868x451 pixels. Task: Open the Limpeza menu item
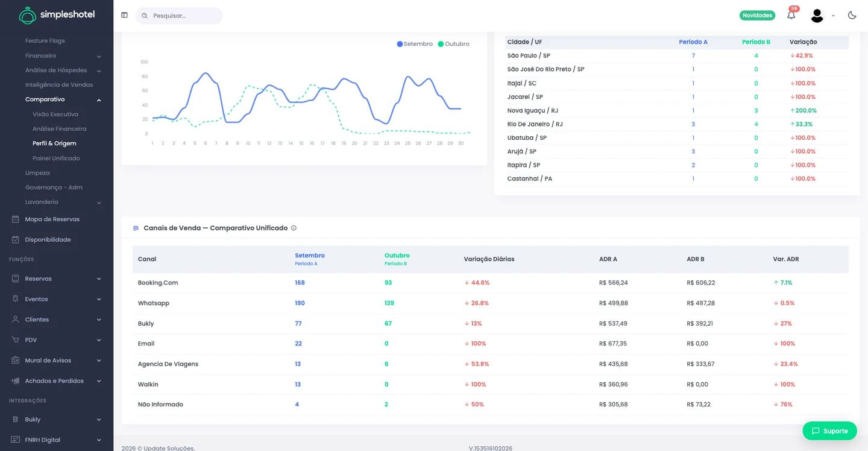(37, 173)
